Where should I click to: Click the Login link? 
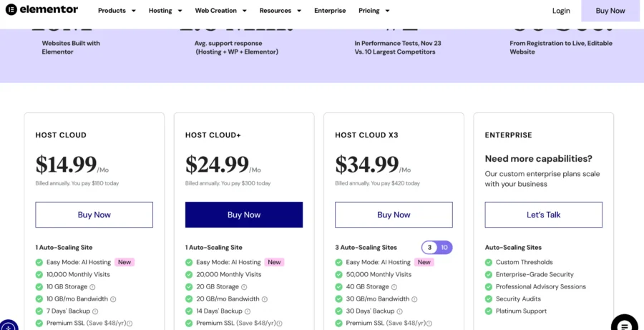[561, 11]
